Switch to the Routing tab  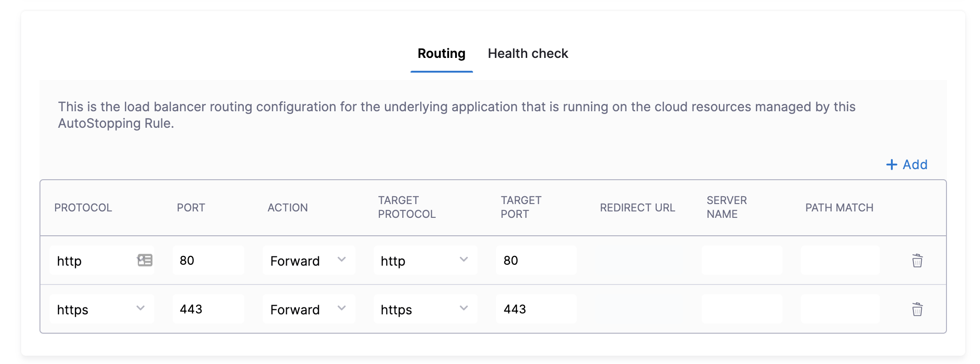click(441, 54)
